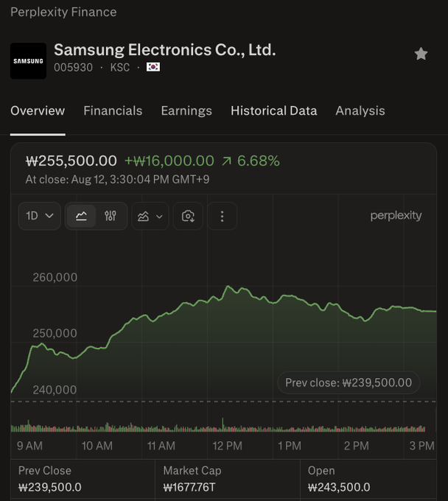This screenshot has width=448, height=501.
Task: Click the Perplexity Finance header link
Action: pyautogui.click(x=63, y=12)
